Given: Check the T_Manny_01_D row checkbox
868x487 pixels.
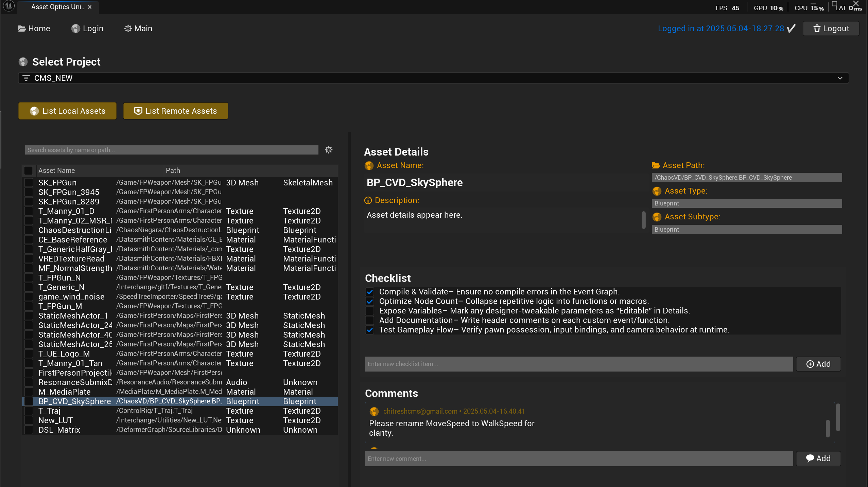Looking at the screenshot, I should 29,211.
